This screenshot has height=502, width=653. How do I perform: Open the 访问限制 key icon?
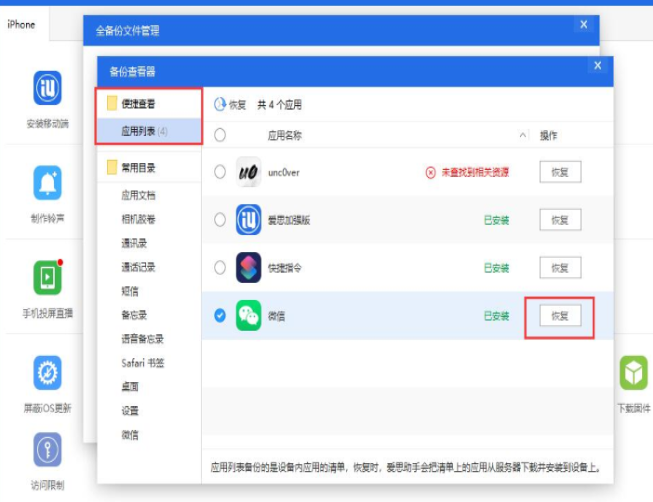coord(47,449)
